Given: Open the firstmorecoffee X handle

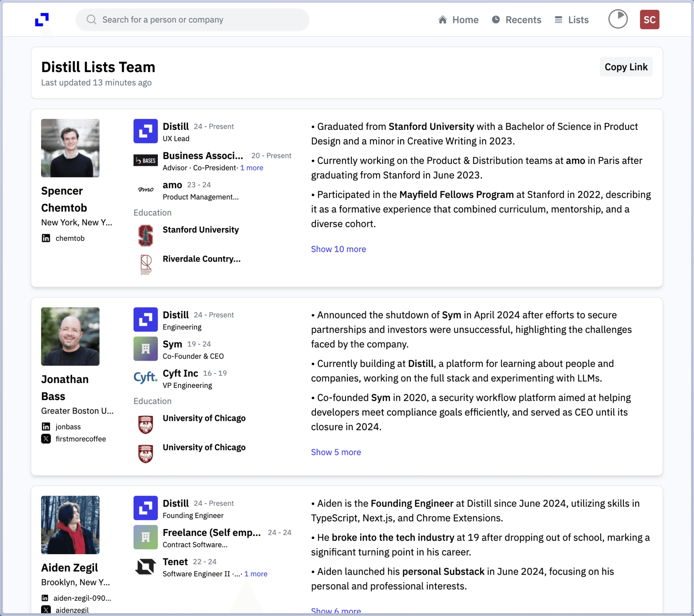Looking at the screenshot, I should pos(81,439).
